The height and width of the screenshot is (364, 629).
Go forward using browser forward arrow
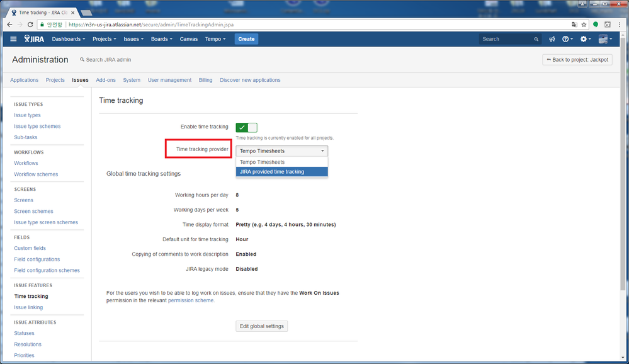20,25
